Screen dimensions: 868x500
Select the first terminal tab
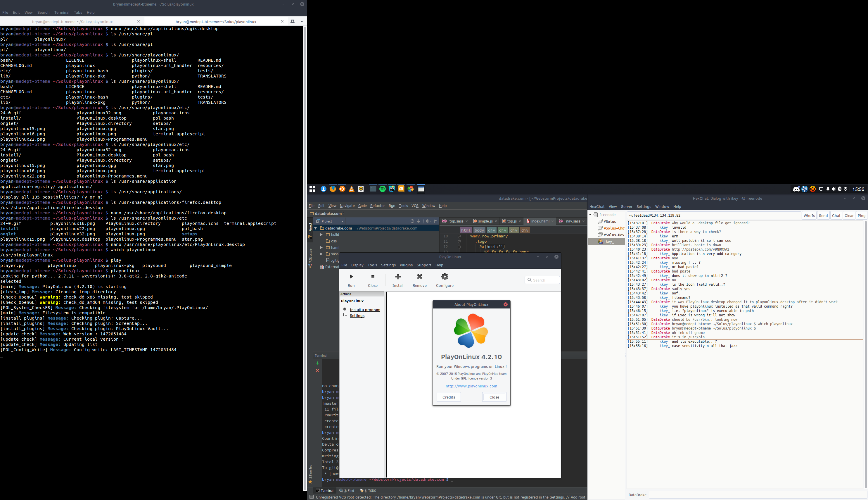click(x=72, y=22)
